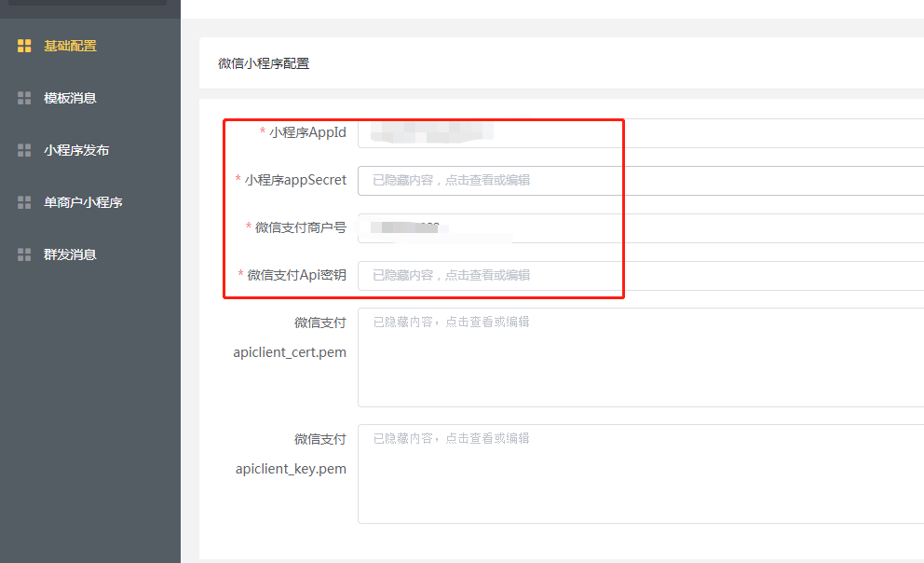This screenshot has width=924, height=563.
Task: Click the apiclient_key.pem textarea
Action: click(641, 474)
